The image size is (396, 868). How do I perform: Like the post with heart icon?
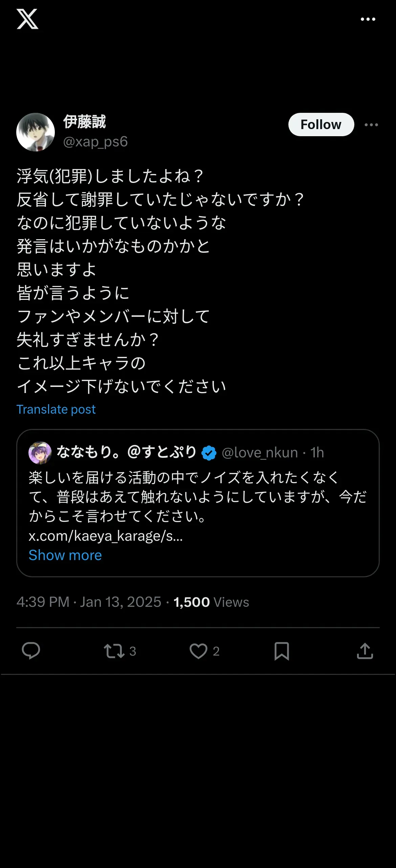(198, 651)
